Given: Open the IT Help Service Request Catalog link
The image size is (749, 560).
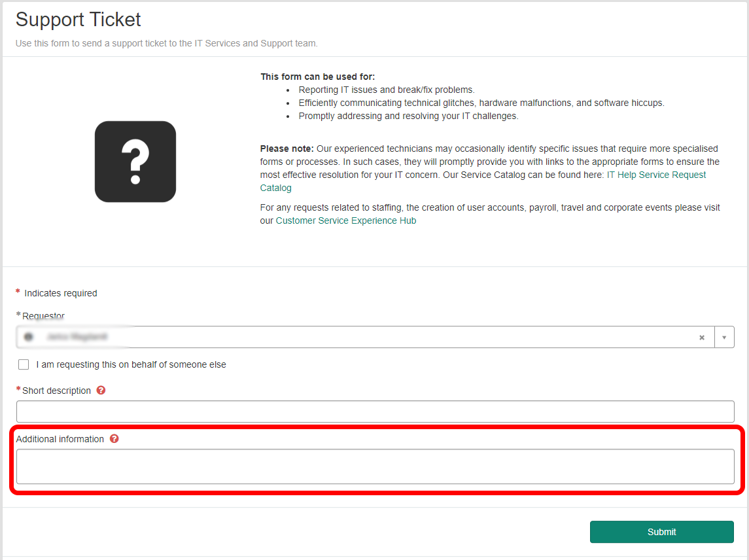Looking at the screenshot, I should tap(656, 175).
